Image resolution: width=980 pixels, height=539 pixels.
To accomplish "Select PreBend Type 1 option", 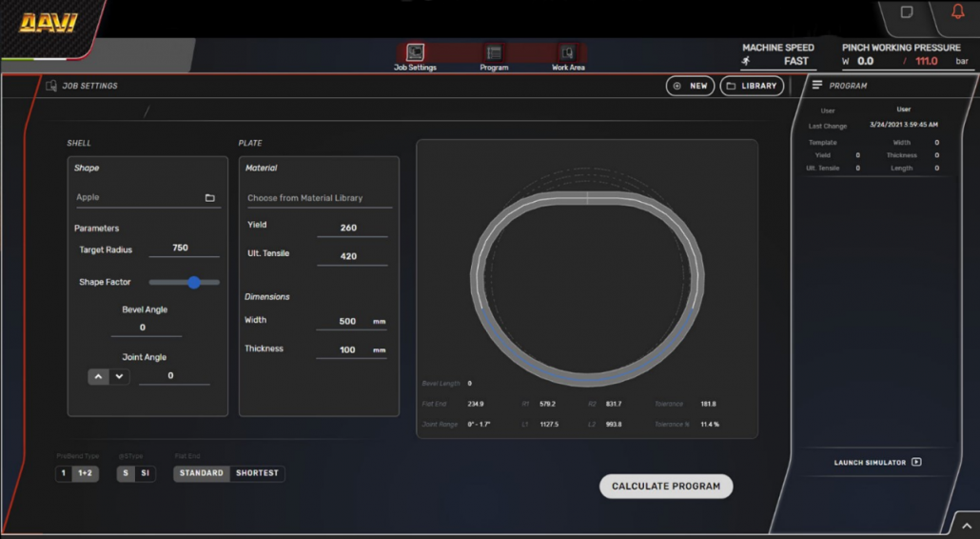I will 64,473.
